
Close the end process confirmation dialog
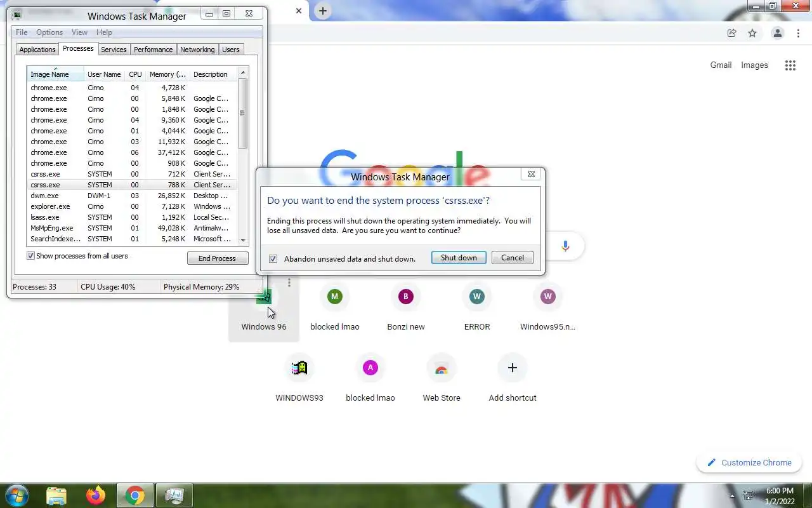tap(532, 174)
